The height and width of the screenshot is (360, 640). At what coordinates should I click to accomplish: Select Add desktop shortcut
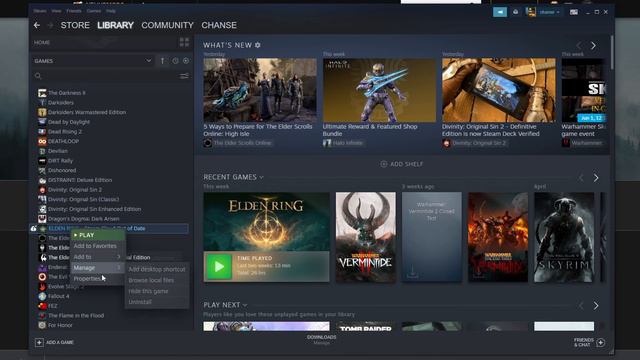coord(157,269)
